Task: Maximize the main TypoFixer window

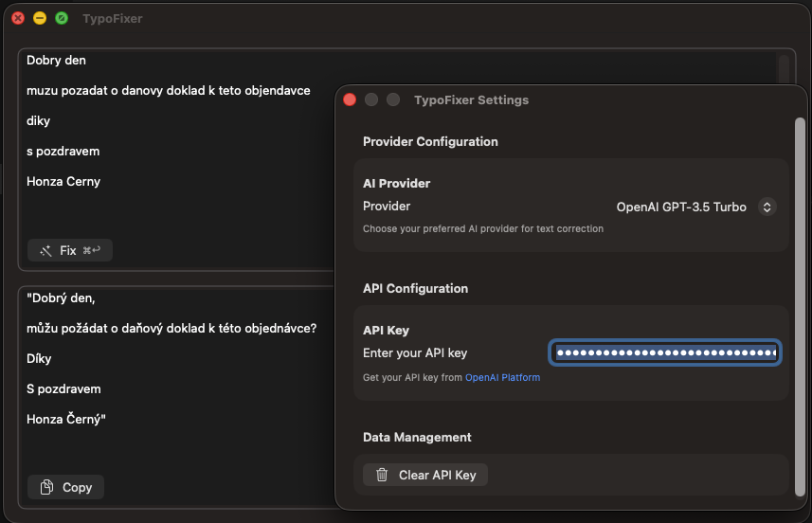Action: click(62, 18)
